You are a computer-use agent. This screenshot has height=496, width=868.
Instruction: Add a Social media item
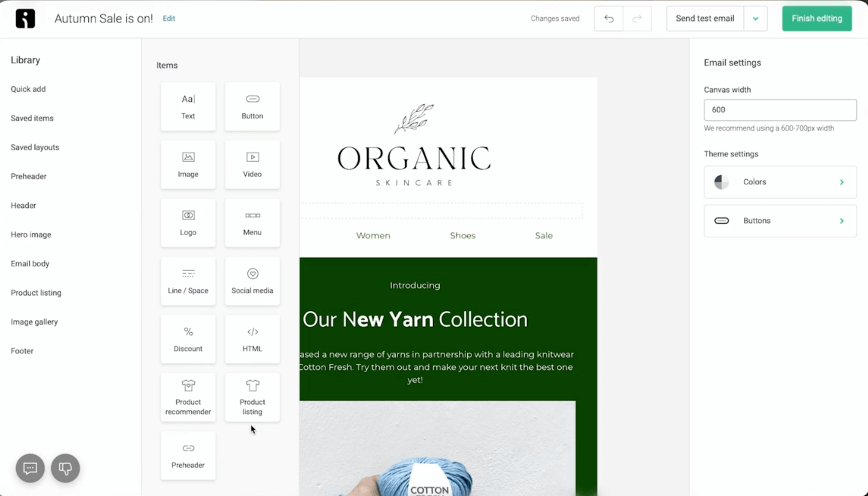click(252, 281)
